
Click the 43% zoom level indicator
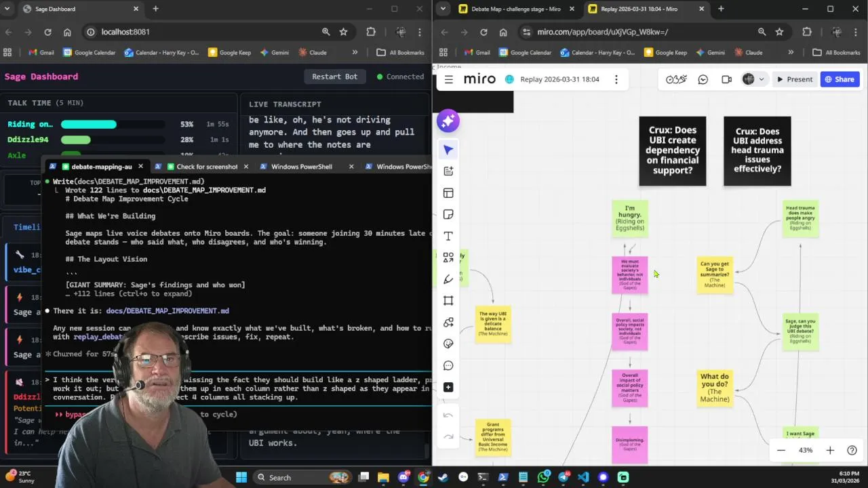[806, 450]
